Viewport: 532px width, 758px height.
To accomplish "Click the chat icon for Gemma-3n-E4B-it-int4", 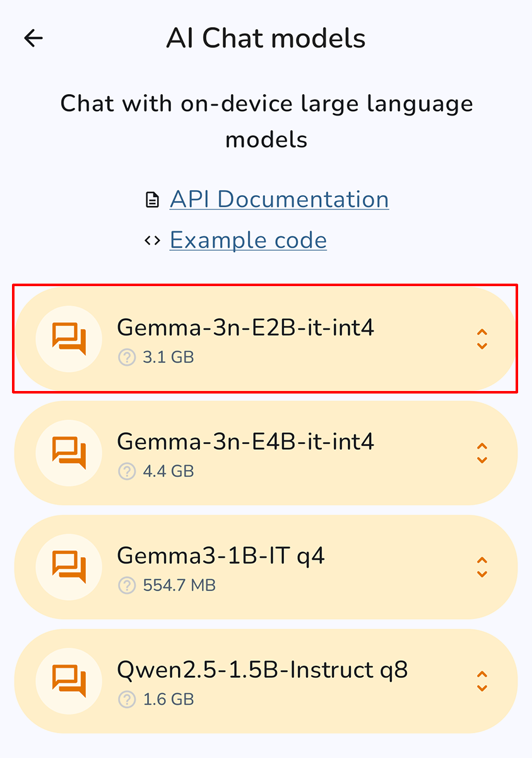I will [x=68, y=453].
